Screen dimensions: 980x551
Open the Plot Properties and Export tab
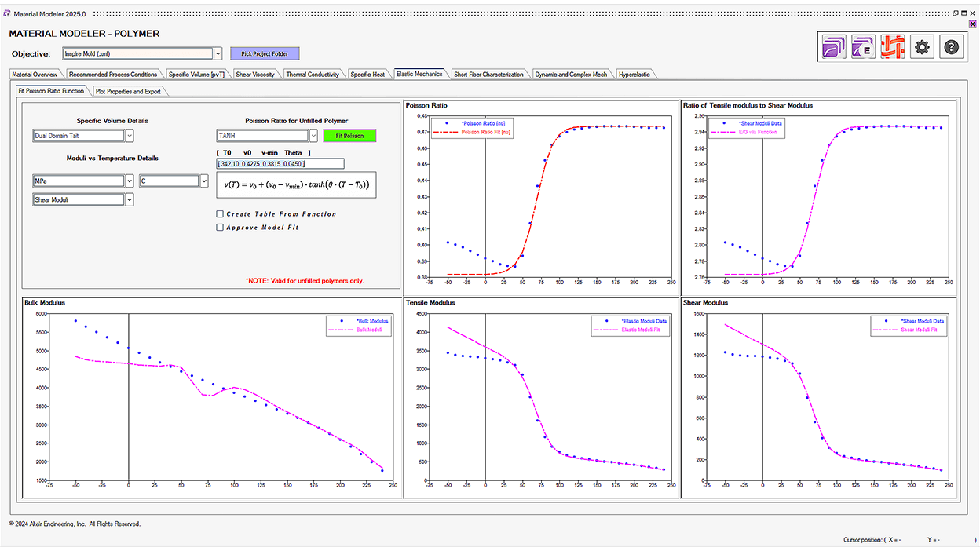128,91
